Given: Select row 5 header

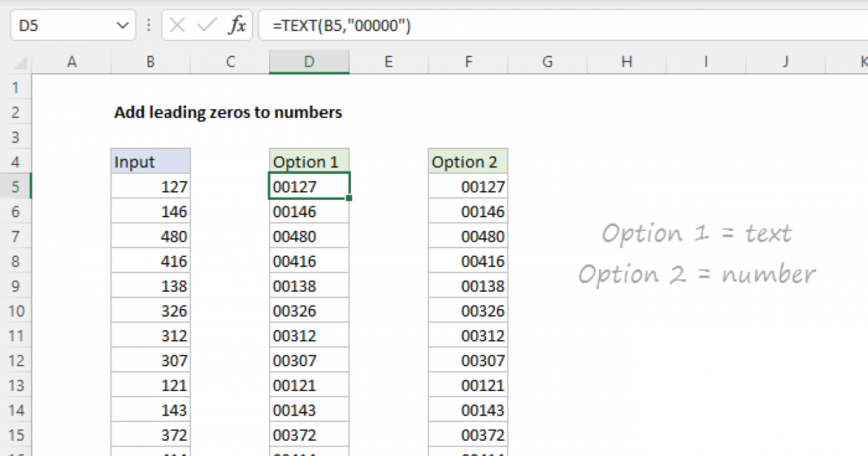Looking at the screenshot, I should point(16,187).
